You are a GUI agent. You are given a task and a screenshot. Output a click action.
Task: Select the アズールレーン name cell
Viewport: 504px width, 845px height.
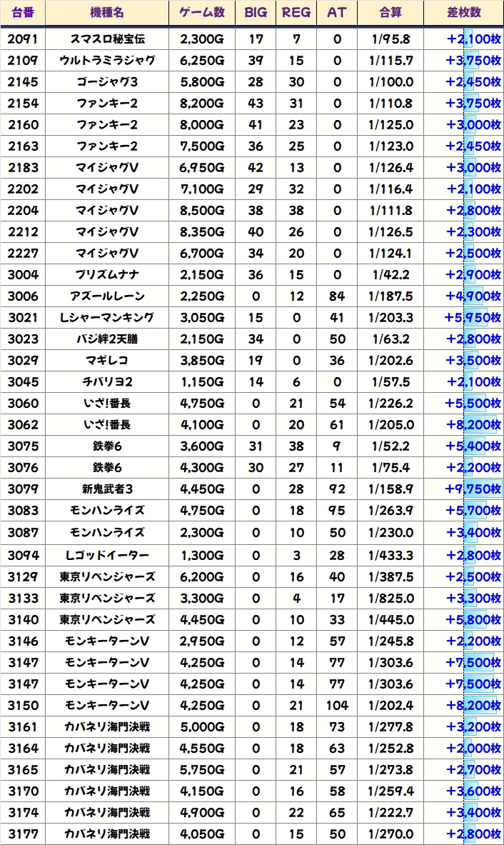107,296
